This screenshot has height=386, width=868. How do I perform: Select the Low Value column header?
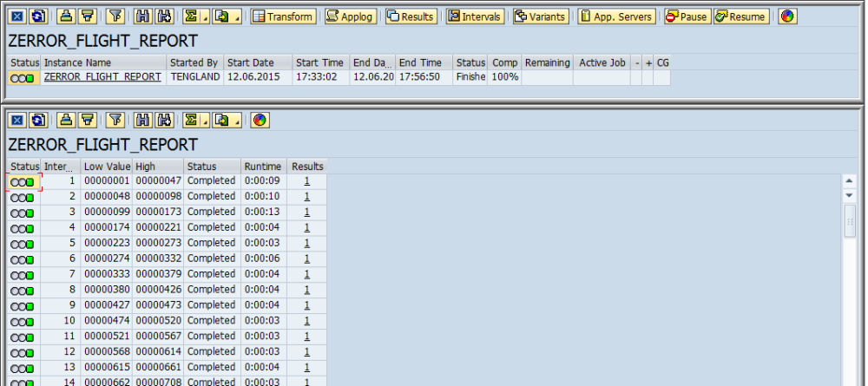point(106,167)
